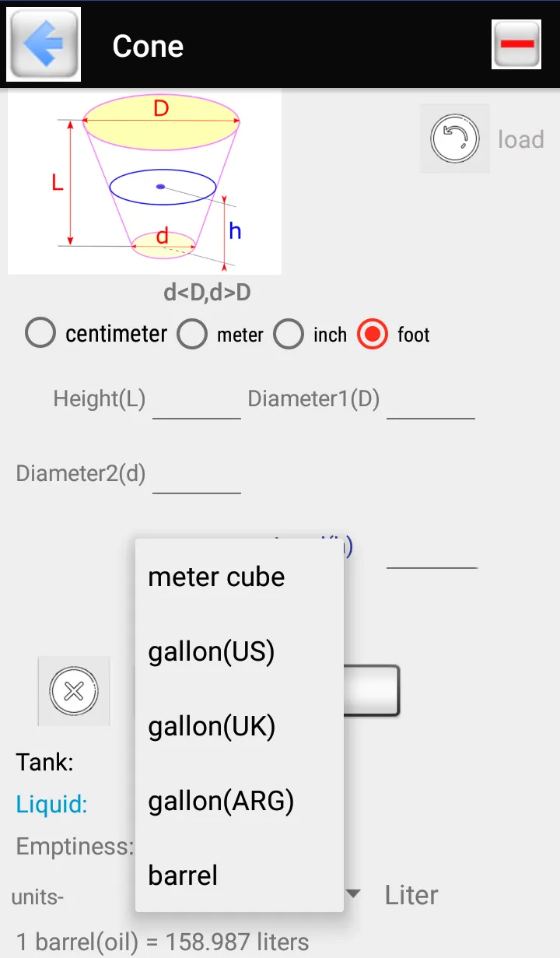Choose gallon(ARG) from units list
The image size is (560, 958).
240,801
